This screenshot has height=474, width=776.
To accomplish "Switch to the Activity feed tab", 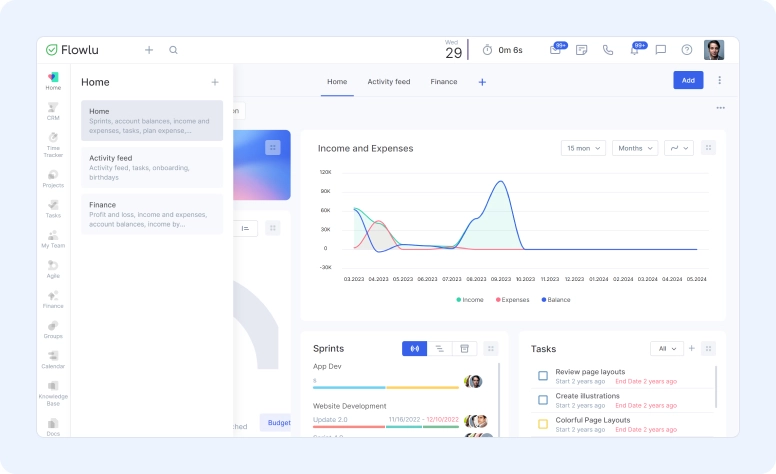I will pyautogui.click(x=388, y=82).
